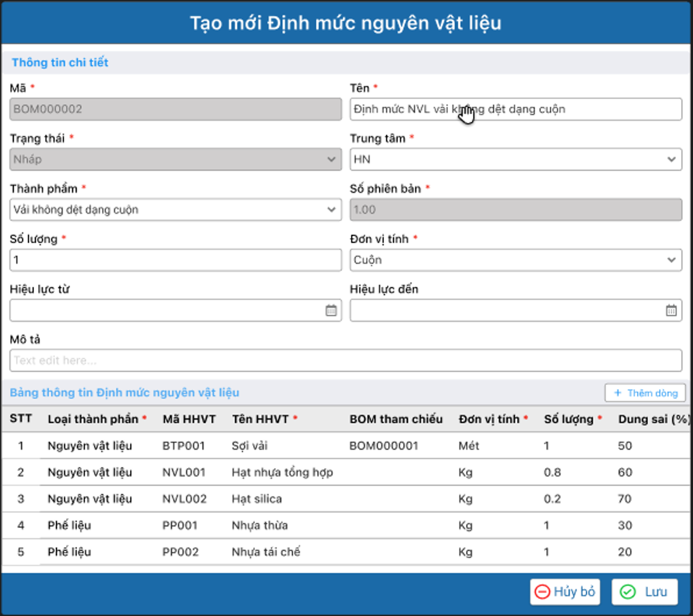Open the Đơn vị tính dropdown showing Cuộn

pyautogui.click(x=671, y=260)
